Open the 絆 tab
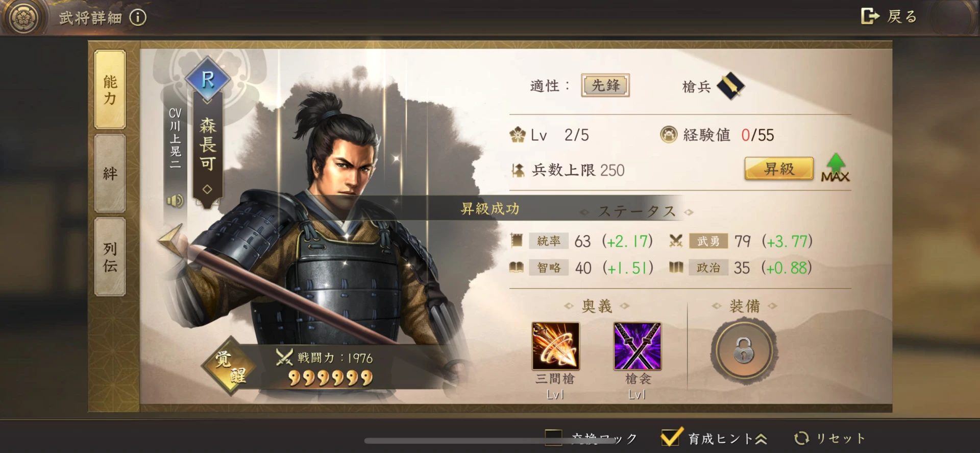This screenshot has height=453, width=980. click(x=110, y=174)
